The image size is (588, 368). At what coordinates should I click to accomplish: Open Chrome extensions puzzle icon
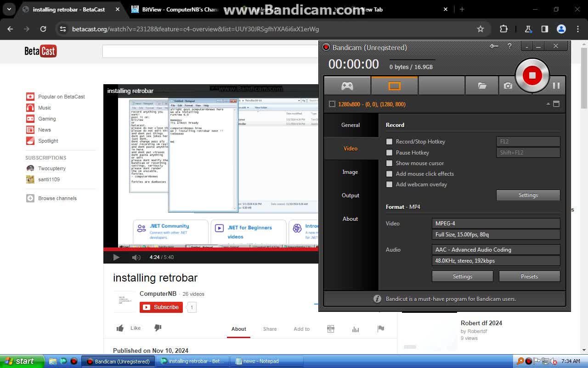503,29
